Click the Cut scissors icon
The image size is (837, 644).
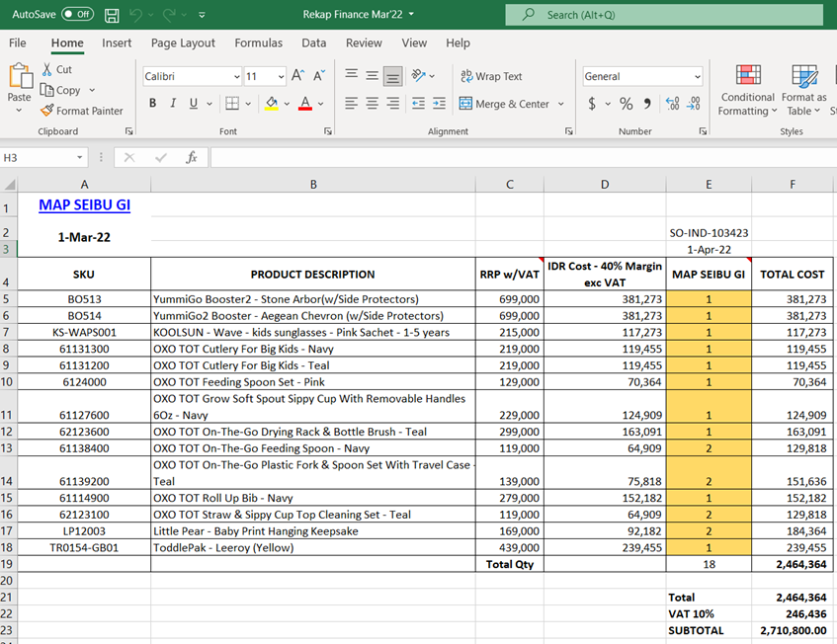tap(47, 69)
